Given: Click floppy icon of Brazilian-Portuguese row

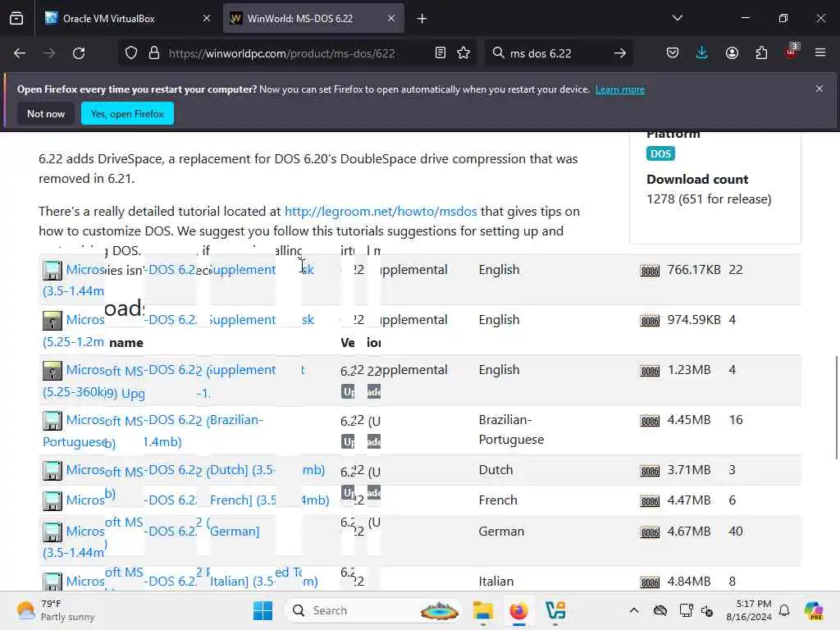Looking at the screenshot, I should (x=52, y=421).
